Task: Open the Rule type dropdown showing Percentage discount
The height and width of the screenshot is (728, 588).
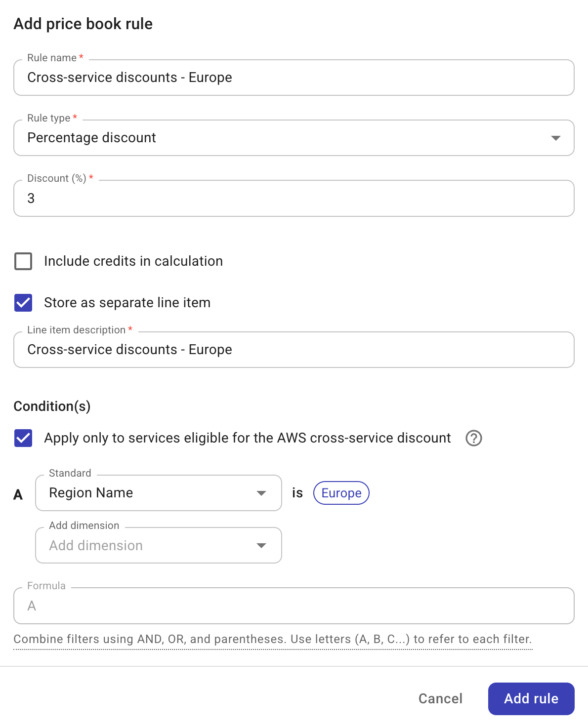Action: [x=294, y=138]
